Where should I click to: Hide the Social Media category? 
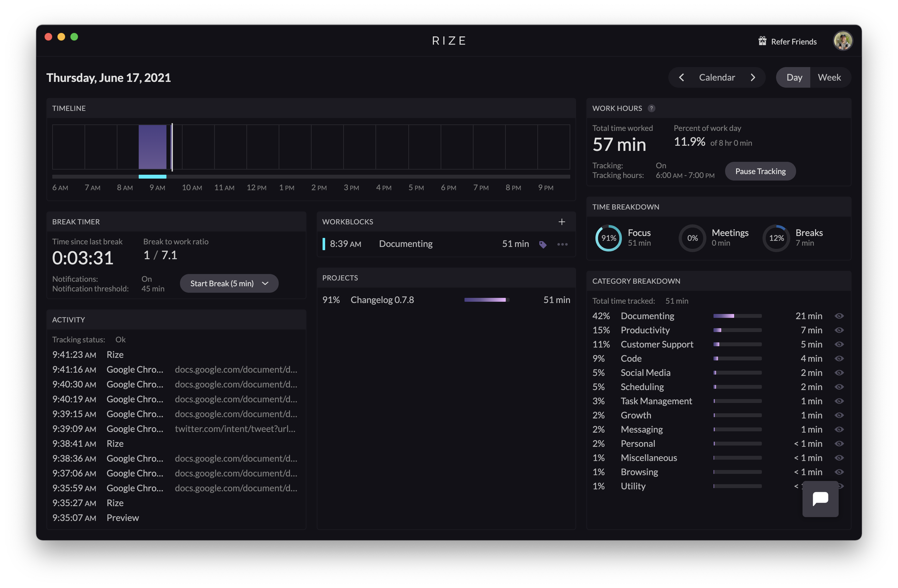840,373
